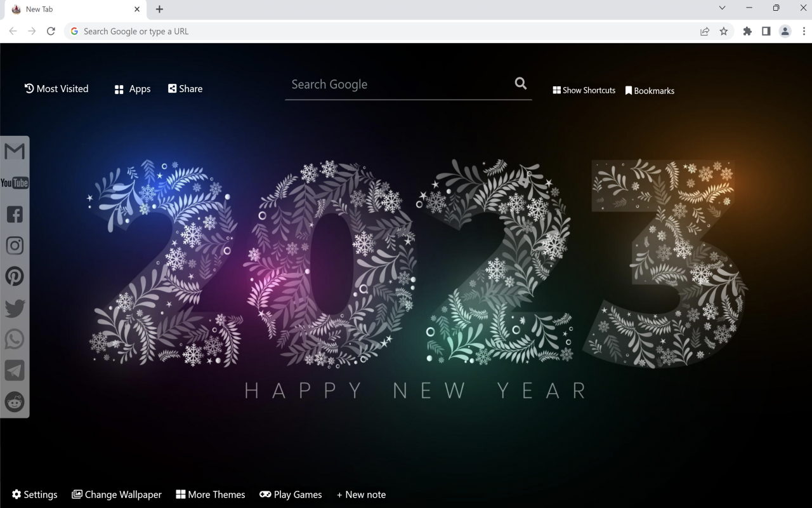Click the search magnifier icon
This screenshot has width=812, height=508.
(521, 83)
